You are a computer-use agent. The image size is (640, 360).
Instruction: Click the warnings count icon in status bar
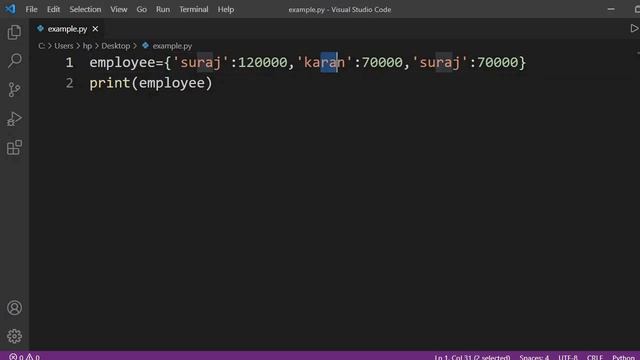[x=30, y=357]
